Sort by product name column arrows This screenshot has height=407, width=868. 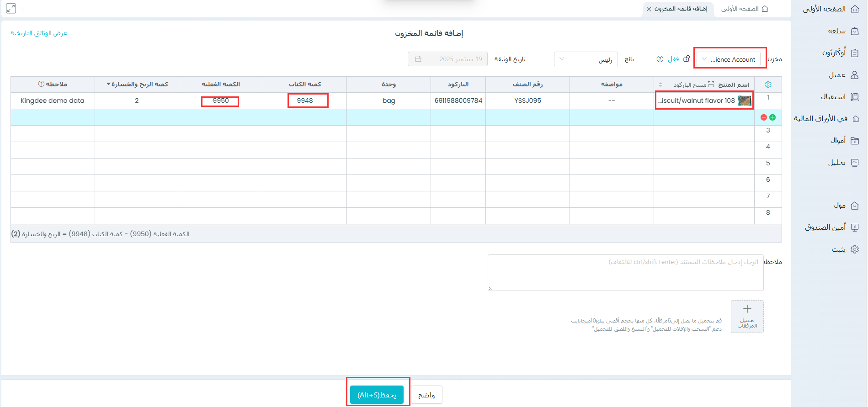tap(660, 85)
